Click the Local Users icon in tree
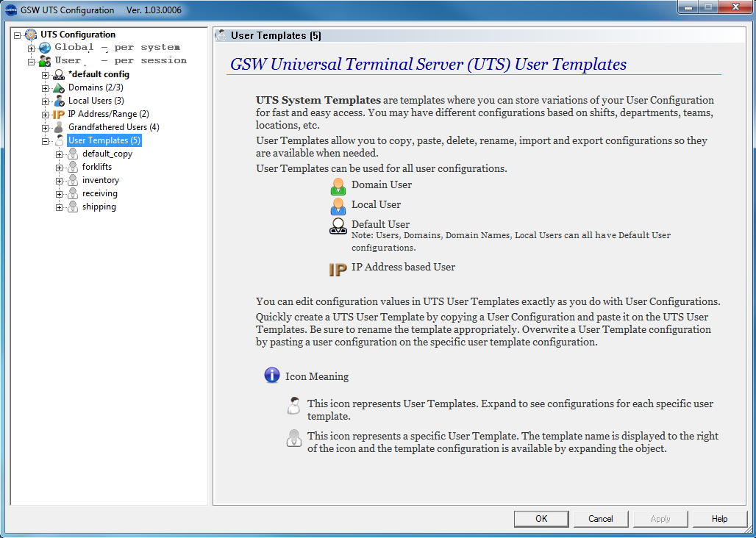 coord(59,101)
